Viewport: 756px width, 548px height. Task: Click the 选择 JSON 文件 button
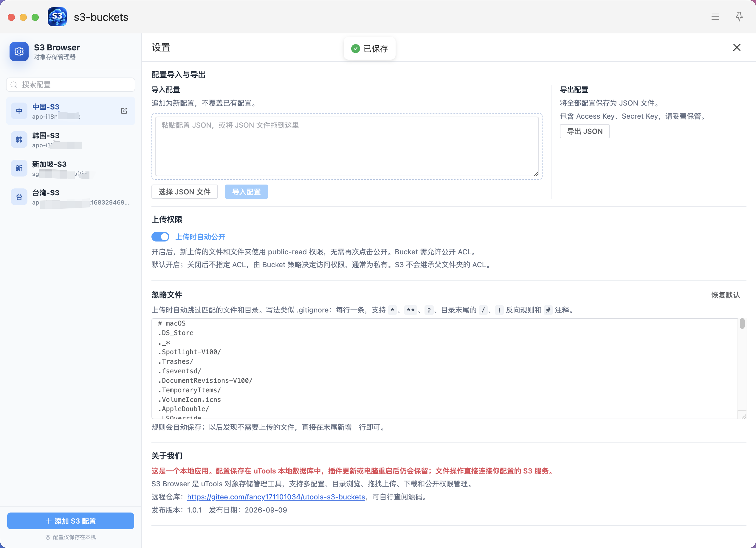point(185,192)
